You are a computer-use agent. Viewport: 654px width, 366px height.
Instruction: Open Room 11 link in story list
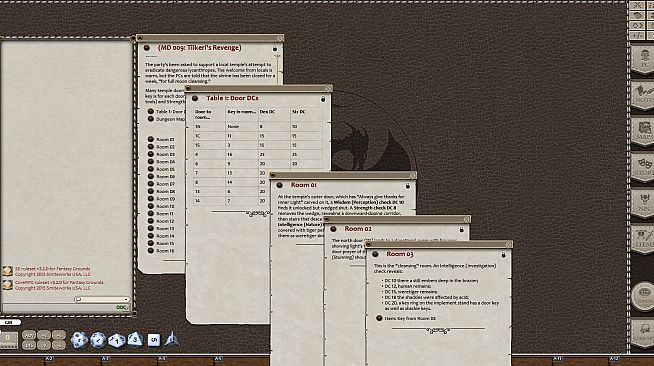tap(161, 213)
